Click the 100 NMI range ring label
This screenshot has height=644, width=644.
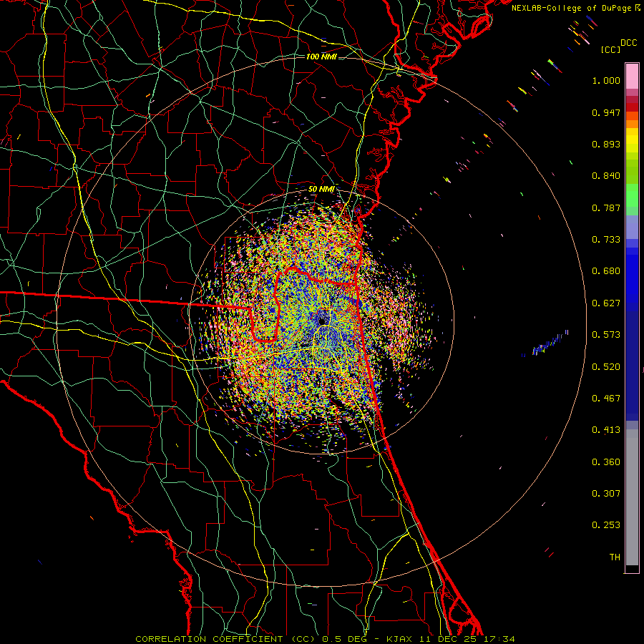point(321,57)
